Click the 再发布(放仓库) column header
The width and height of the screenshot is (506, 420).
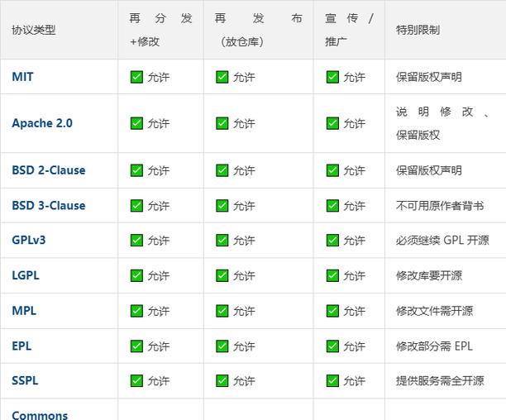coord(259,30)
